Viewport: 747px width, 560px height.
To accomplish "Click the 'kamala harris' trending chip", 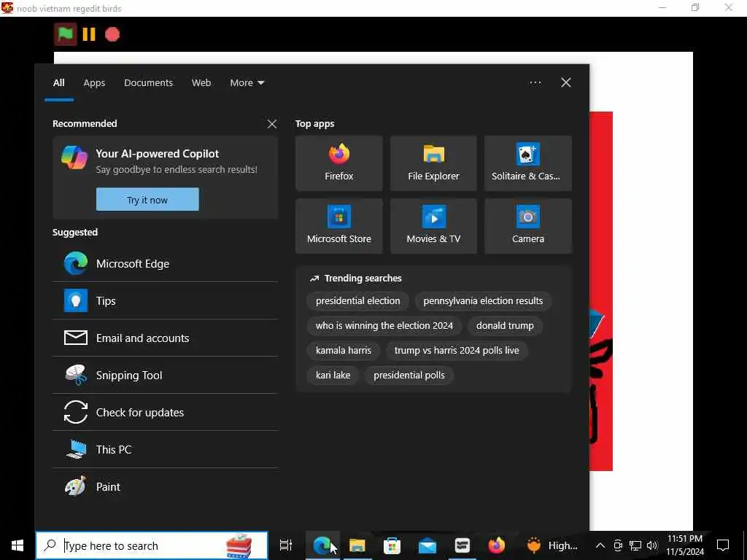I will coord(343,351).
